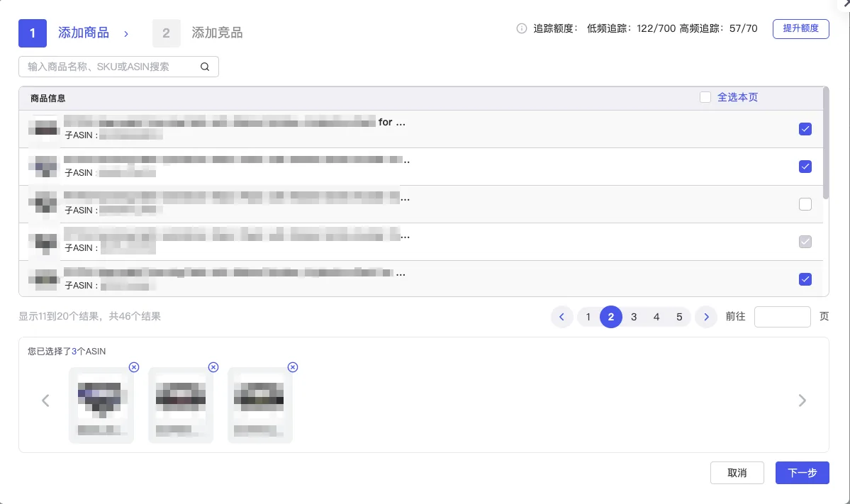This screenshot has width=850, height=504.
Task: Click the fifth product row image thumbnail
Action: pos(43,279)
